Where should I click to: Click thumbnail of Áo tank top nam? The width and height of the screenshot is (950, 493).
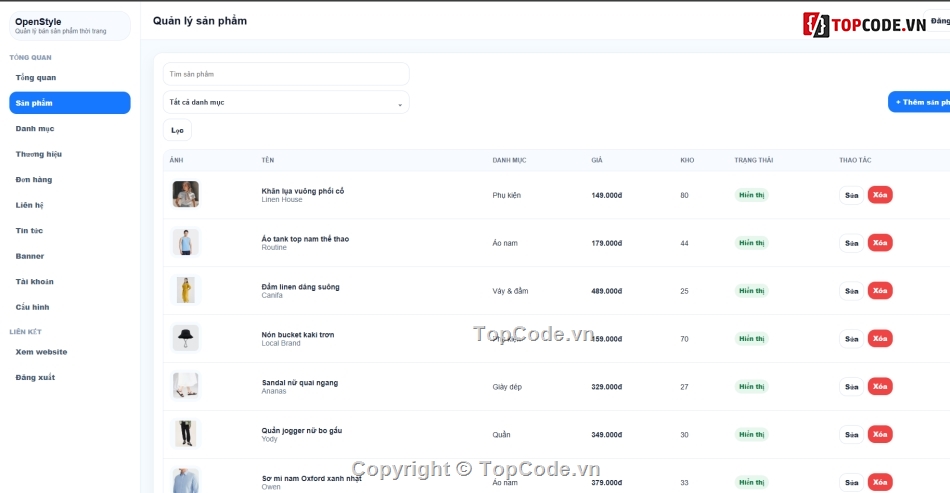click(x=185, y=242)
